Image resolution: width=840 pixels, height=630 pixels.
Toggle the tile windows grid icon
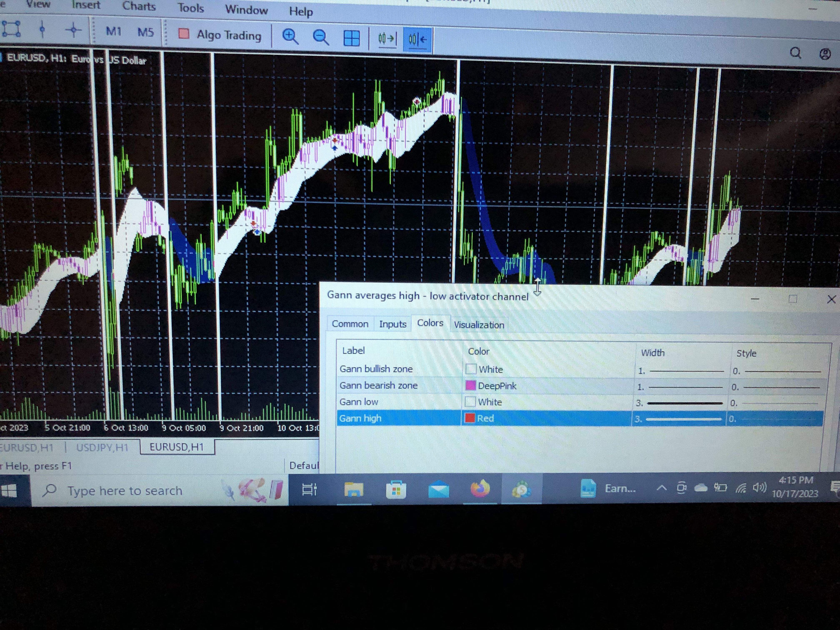click(351, 38)
